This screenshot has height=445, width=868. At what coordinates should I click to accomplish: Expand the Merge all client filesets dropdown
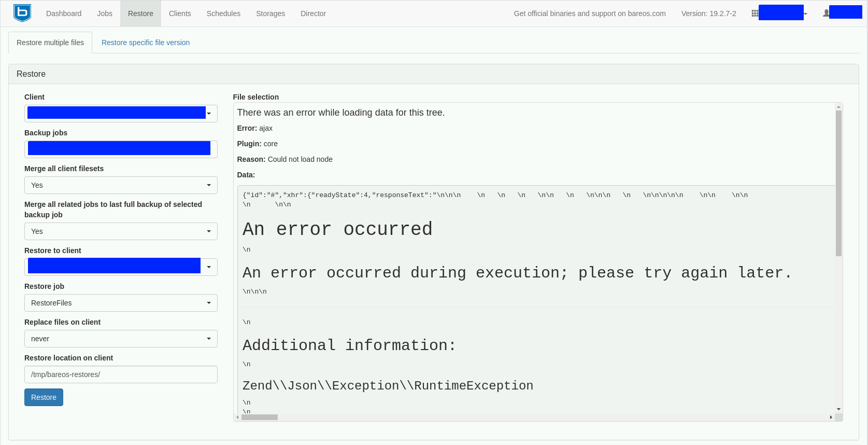click(x=120, y=185)
